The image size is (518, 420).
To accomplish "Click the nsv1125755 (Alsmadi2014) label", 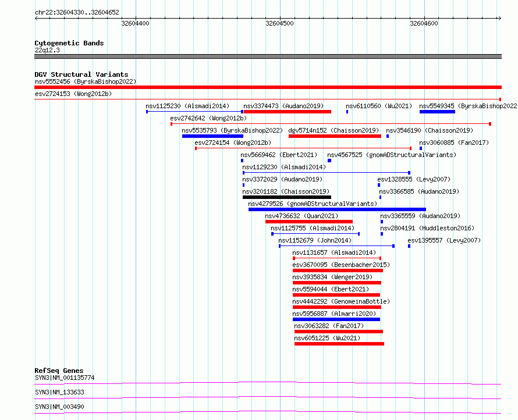I will [313, 228].
